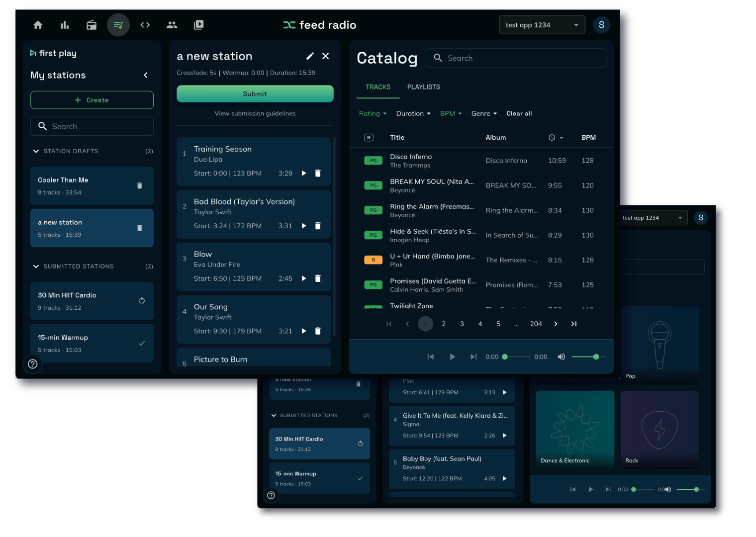Click the pencil edit icon for a new station
Image resolution: width=756 pixels, height=537 pixels.
[310, 56]
